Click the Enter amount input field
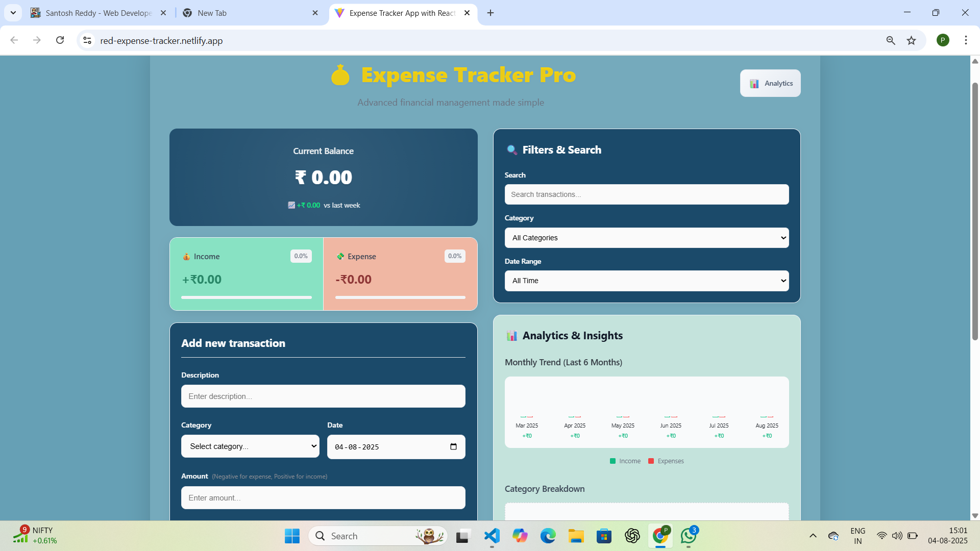The height and width of the screenshot is (551, 980). 323,498
